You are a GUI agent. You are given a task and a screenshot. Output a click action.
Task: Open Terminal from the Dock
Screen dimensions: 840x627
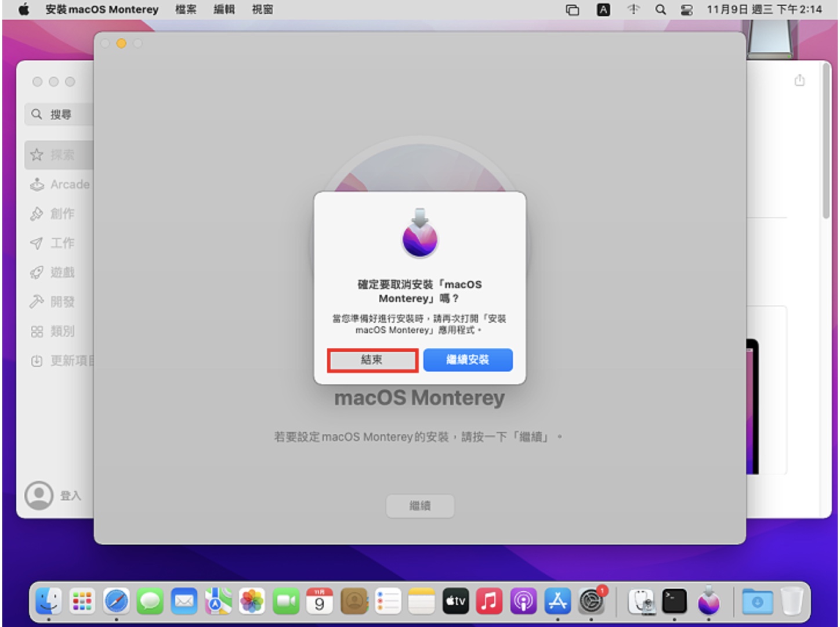(x=675, y=601)
